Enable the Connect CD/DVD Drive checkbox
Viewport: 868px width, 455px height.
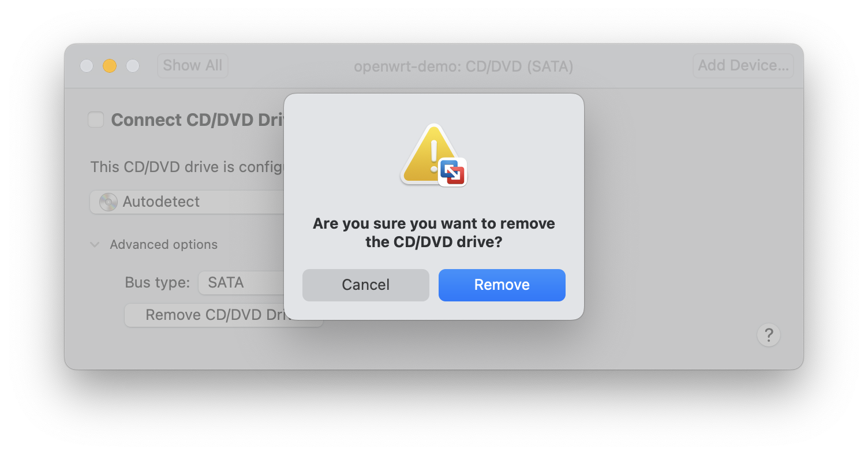[x=96, y=120]
